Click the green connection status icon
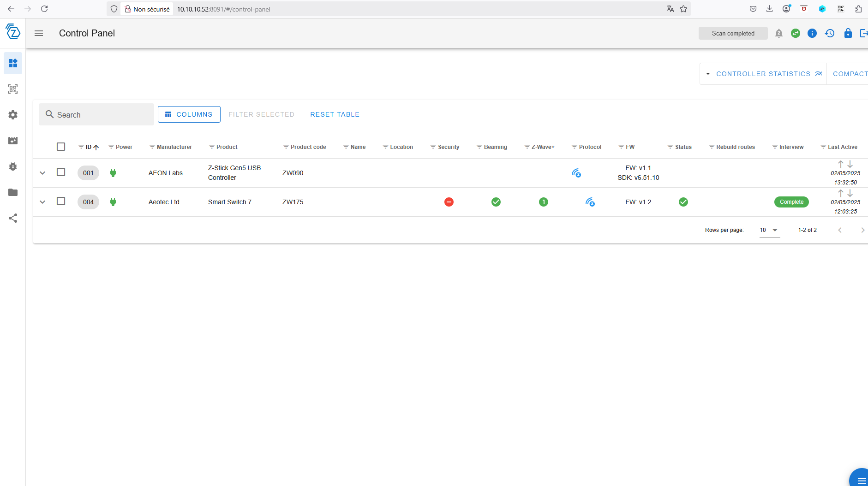 point(796,33)
